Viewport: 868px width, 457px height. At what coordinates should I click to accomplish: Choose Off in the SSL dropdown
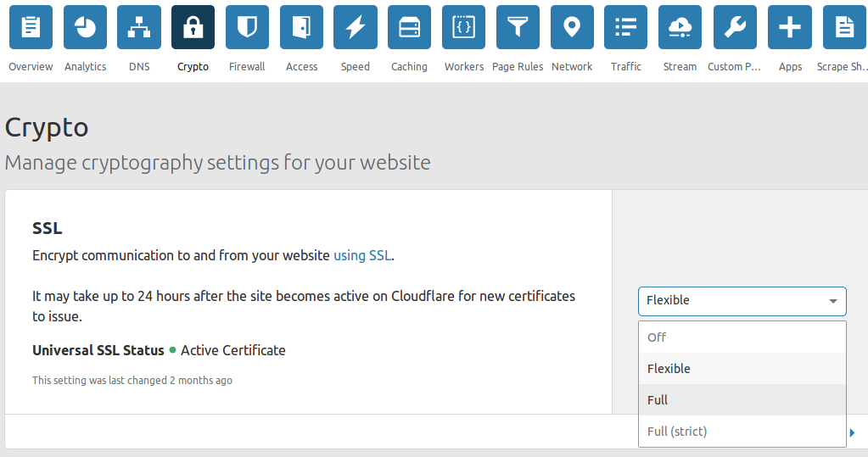point(742,337)
